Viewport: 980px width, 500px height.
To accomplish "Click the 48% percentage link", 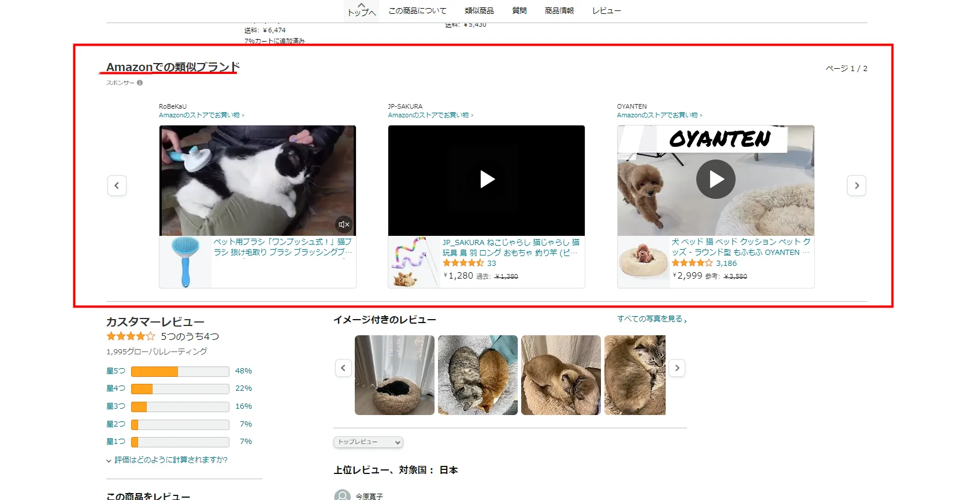I will 243,371.
